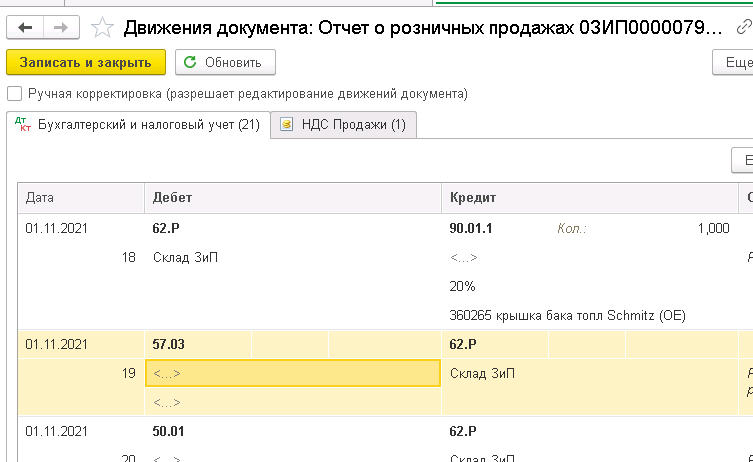Viewport: 753px width, 462px height.
Task: Switch to Бухгалтерский и налоговый учет tab
Action: [x=138, y=125]
